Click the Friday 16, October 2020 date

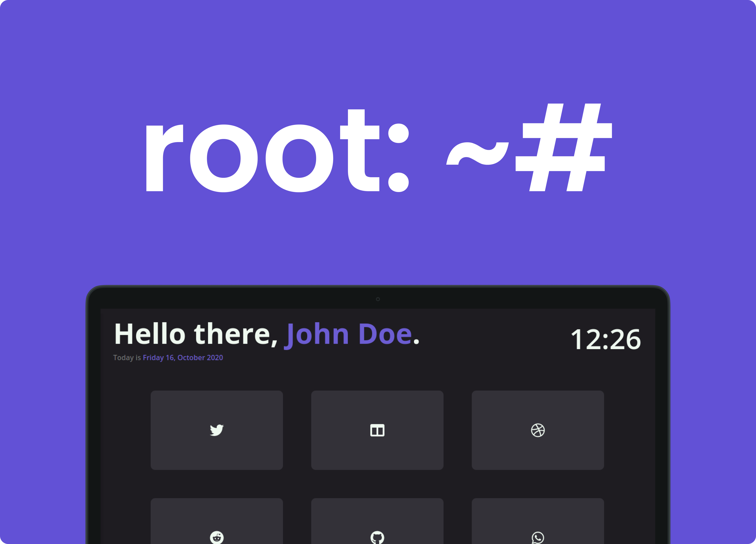tap(183, 358)
